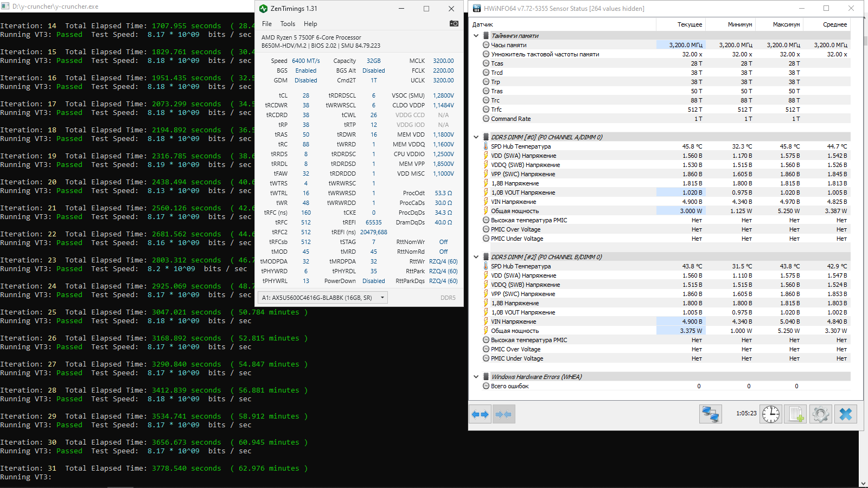The height and width of the screenshot is (488, 868).
Task: Collapse the DDR5 DIMM [#2] group
Action: [x=476, y=257]
